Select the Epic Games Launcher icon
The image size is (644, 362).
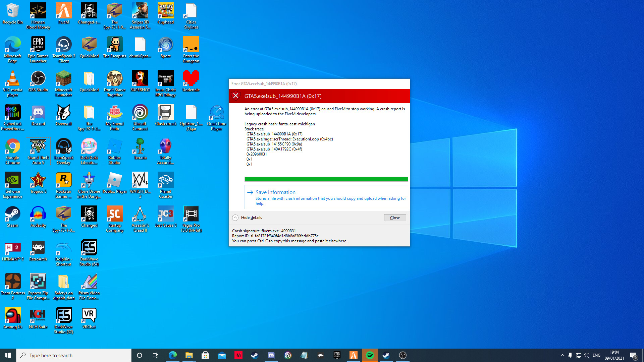[x=38, y=50]
